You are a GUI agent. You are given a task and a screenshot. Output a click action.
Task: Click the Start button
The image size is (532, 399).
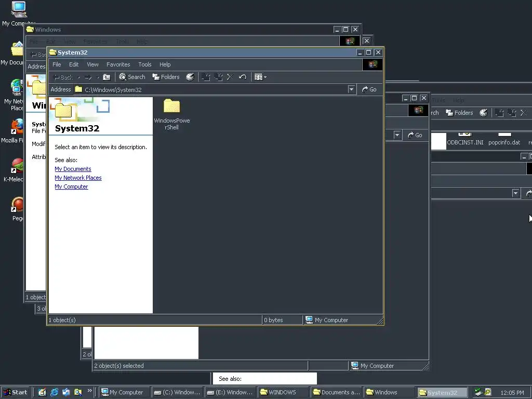pyautogui.click(x=16, y=392)
